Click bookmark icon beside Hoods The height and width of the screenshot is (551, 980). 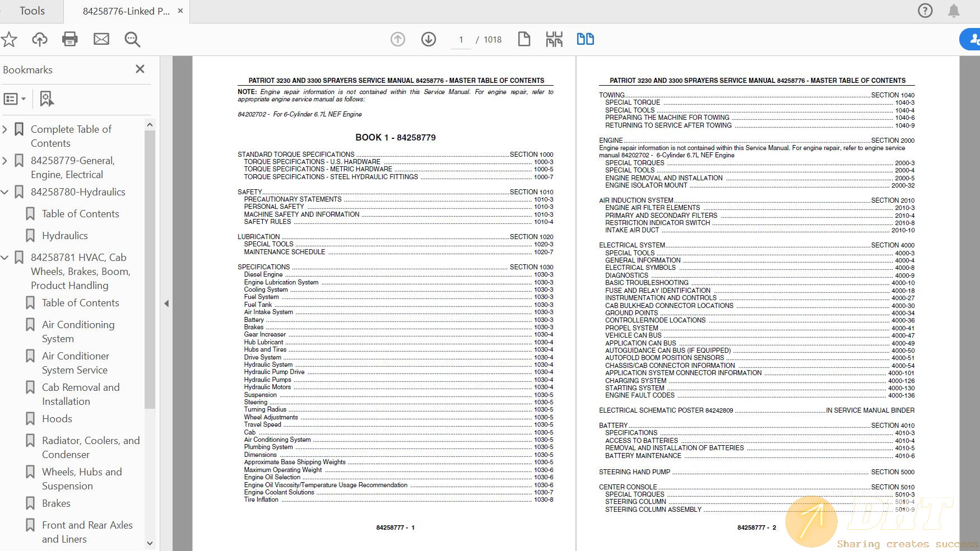point(30,419)
